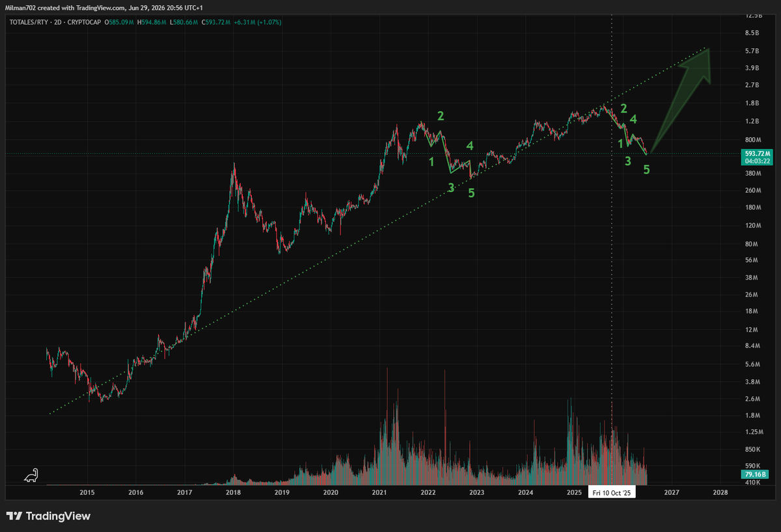
Task: Click the 5.6M price scale label
Action: (x=752, y=365)
